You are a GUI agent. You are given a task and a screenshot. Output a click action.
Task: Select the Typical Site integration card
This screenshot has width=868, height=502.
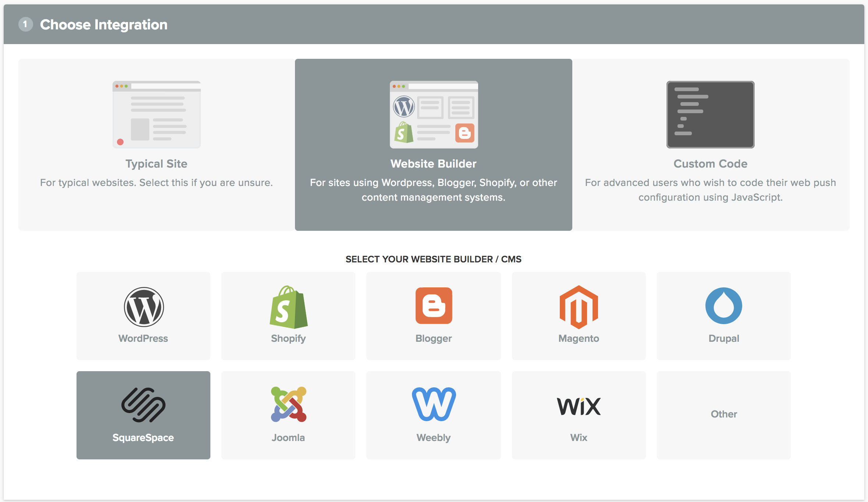click(157, 145)
